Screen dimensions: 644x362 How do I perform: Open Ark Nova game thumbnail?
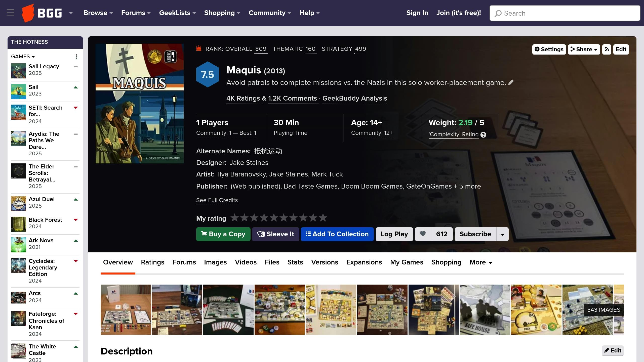point(19,245)
